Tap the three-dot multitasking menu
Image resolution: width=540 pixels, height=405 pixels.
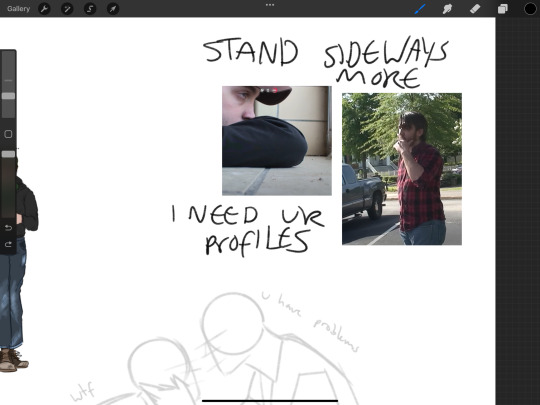(x=270, y=5)
